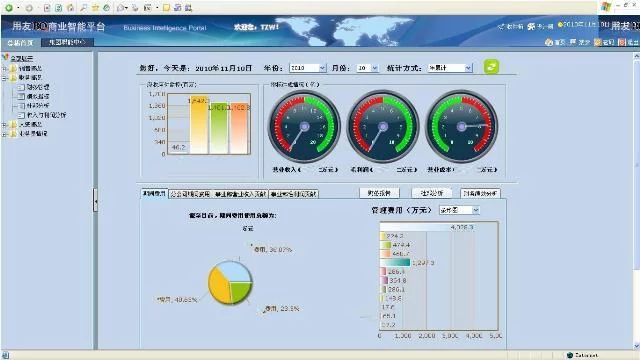
Task: Click the browser home icon
Action: [71, 7]
